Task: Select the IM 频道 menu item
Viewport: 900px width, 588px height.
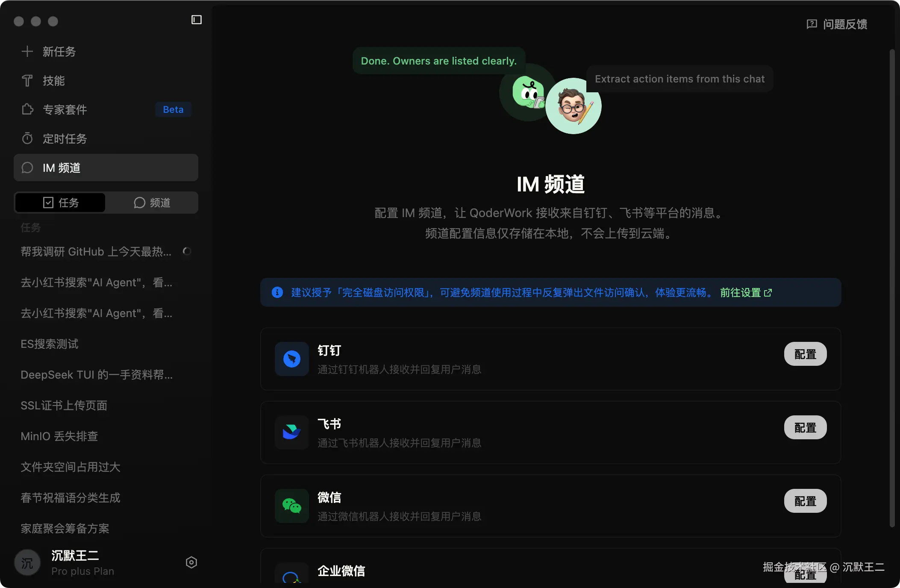Action: point(106,168)
